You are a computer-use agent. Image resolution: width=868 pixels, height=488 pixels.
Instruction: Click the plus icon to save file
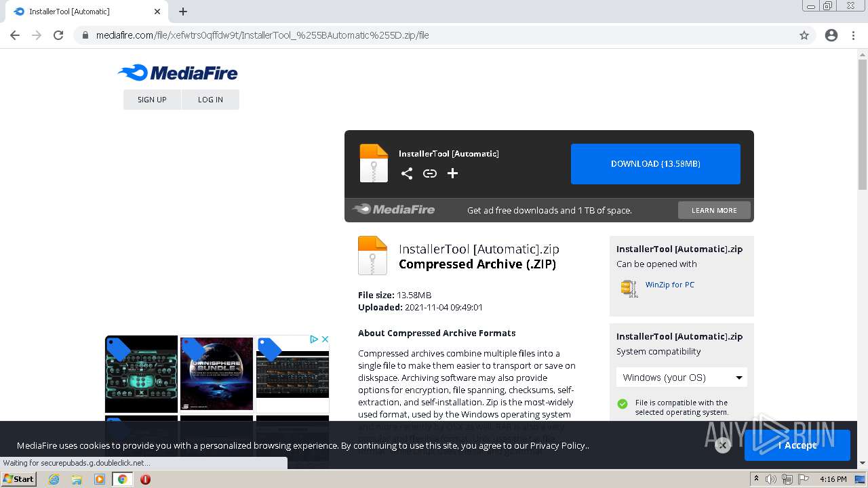453,174
